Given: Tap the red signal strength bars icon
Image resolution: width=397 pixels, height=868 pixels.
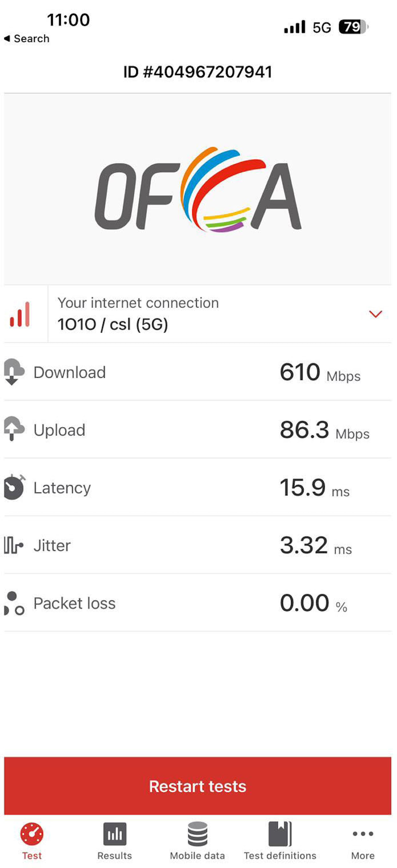Looking at the screenshot, I should point(20,314).
